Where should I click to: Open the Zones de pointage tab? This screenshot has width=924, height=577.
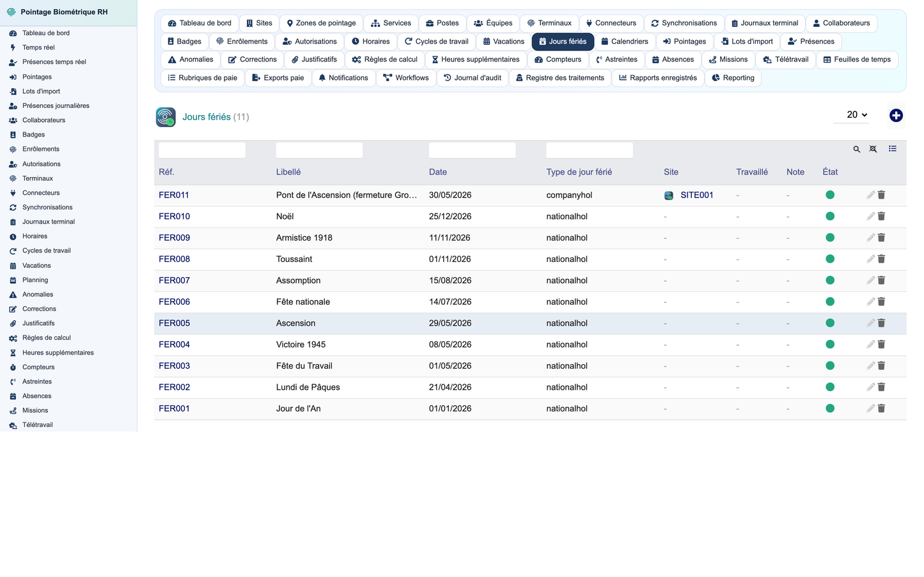321,23
